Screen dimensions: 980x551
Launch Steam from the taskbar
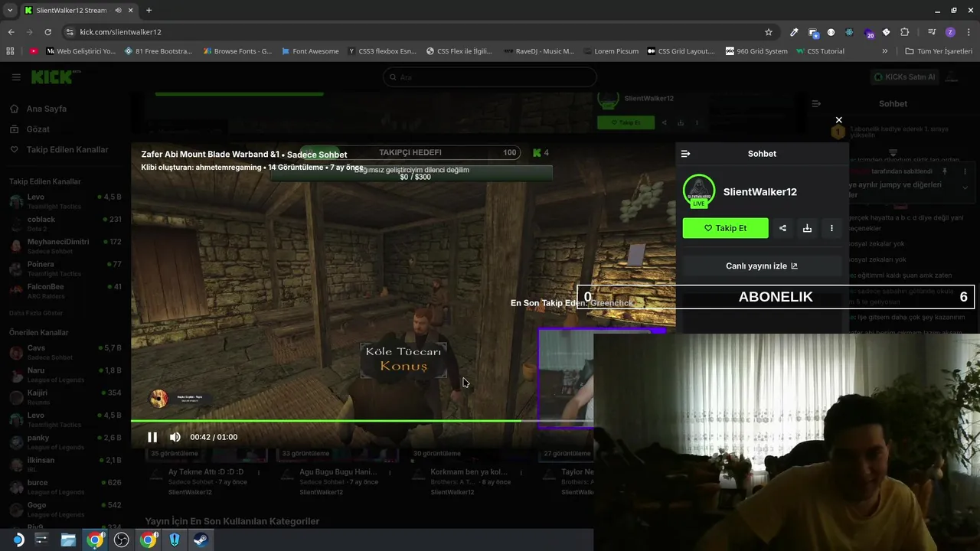201,540
